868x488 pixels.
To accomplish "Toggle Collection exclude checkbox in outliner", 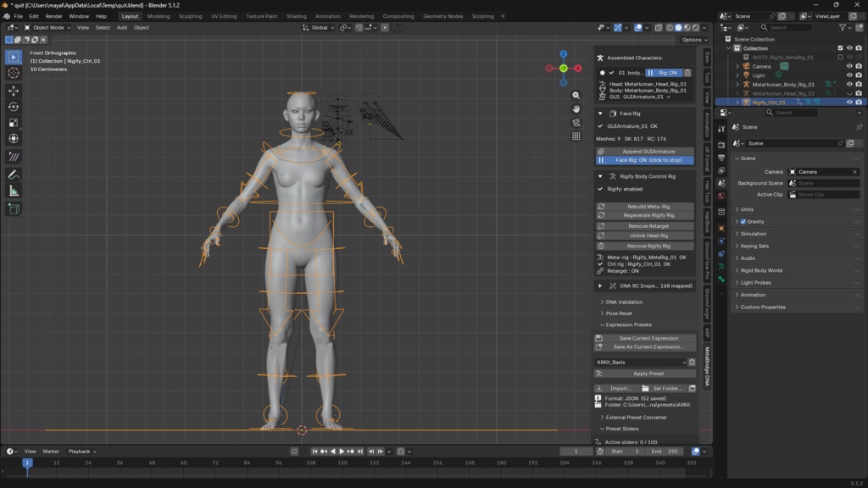I will click(x=840, y=48).
